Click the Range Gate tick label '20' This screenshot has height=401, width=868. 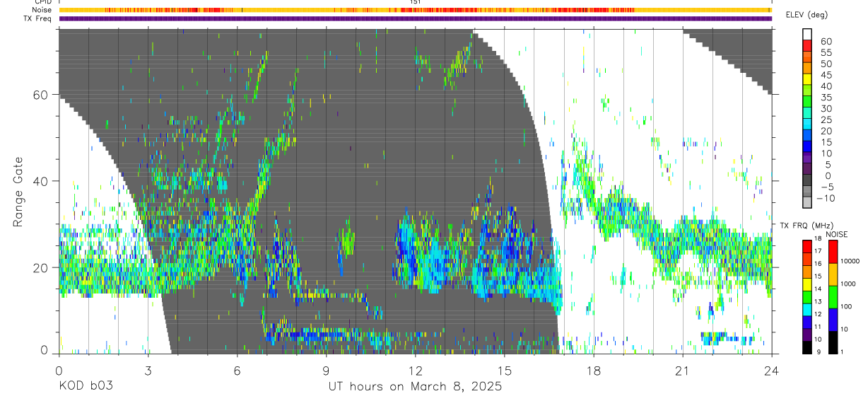tap(40, 267)
